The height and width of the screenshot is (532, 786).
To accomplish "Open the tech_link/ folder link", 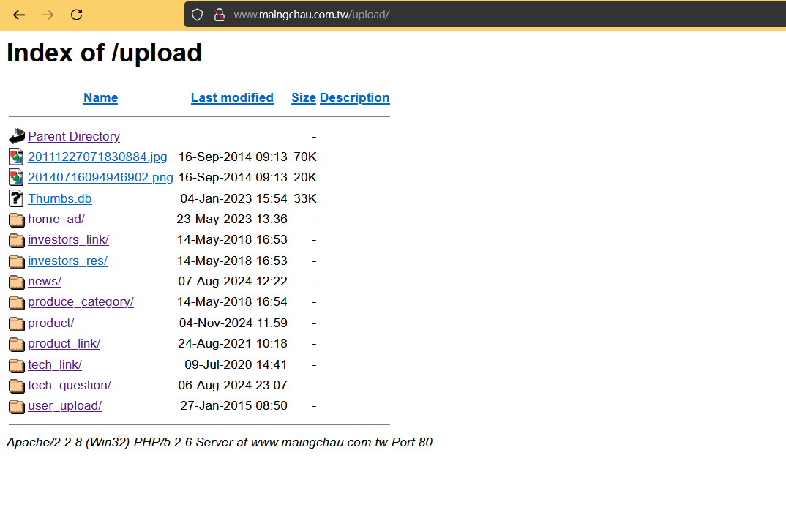I will (x=55, y=364).
